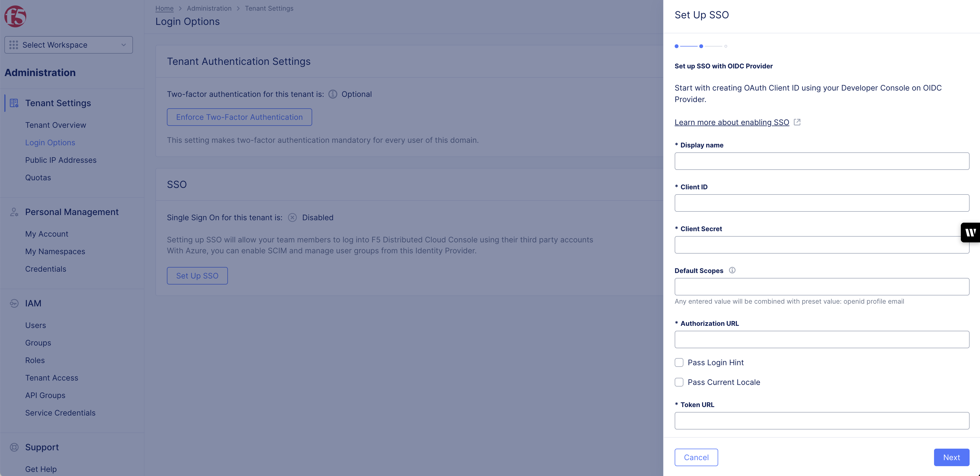
Task: Click the two-factor authentication info icon
Action: [x=332, y=94]
